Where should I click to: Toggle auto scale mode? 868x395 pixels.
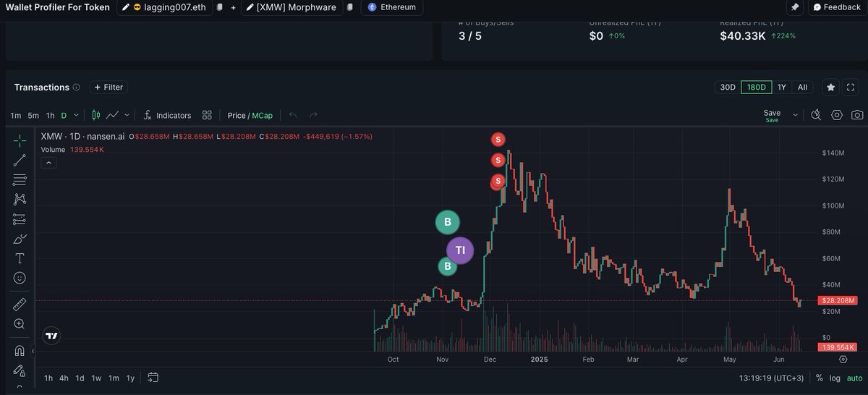(x=854, y=378)
